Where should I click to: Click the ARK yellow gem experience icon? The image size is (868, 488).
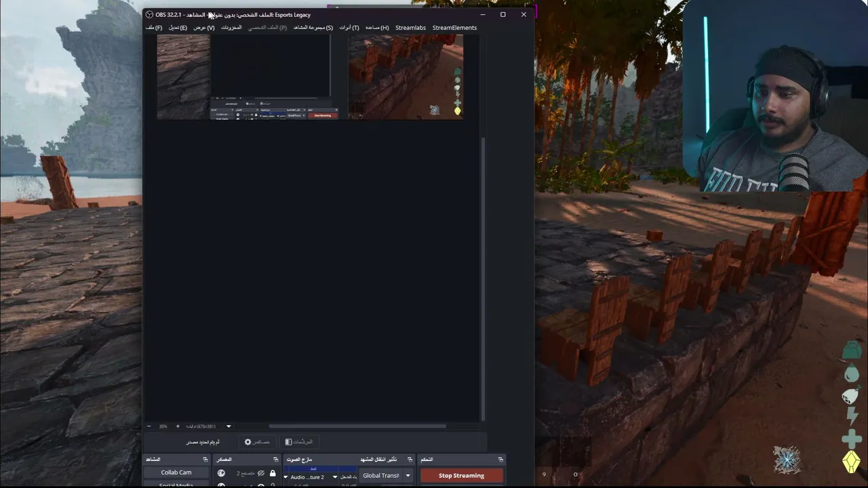coord(852,462)
